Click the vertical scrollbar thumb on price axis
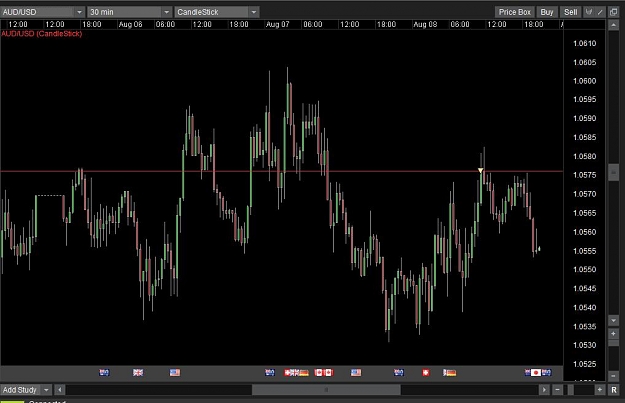The image size is (625, 403). tap(613, 172)
